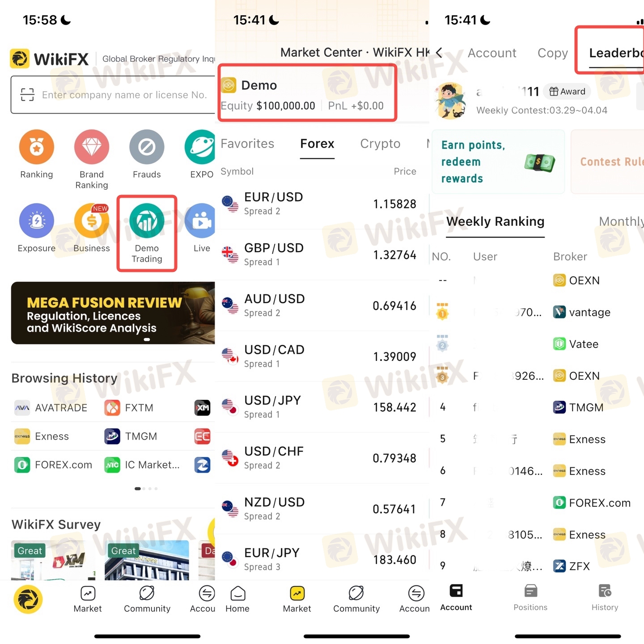Open the Exposure siren icon
The width and height of the screenshot is (644, 644).
click(x=37, y=220)
